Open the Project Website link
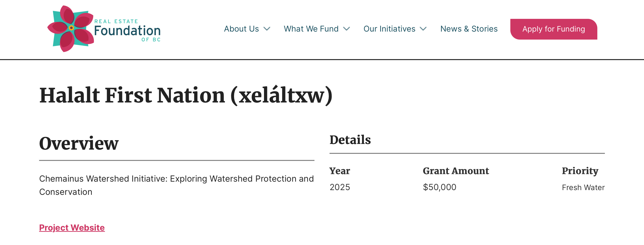The image size is (644, 245). click(x=72, y=228)
